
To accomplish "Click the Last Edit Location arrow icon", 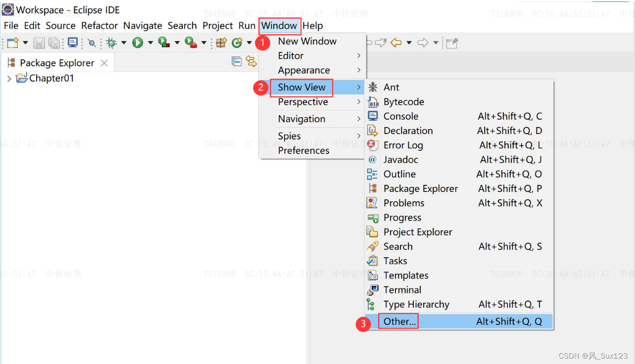I will pyautogui.click(x=381, y=43).
